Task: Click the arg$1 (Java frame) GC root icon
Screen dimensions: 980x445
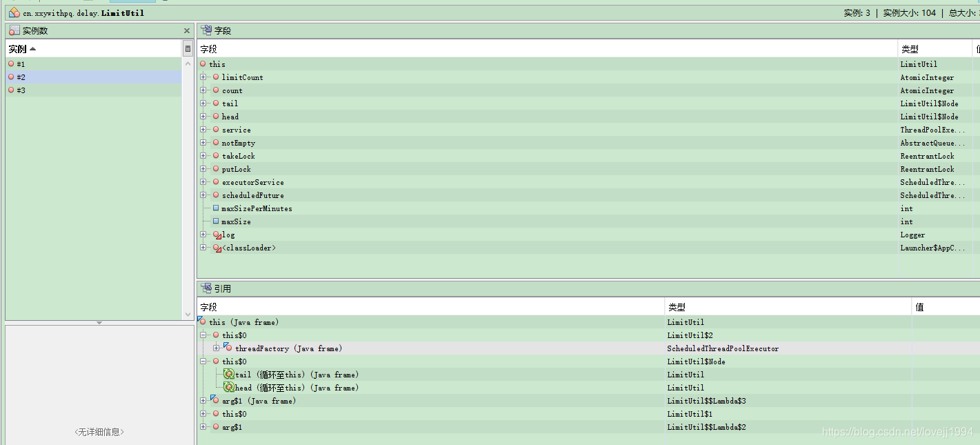Action: coord(214,400)
